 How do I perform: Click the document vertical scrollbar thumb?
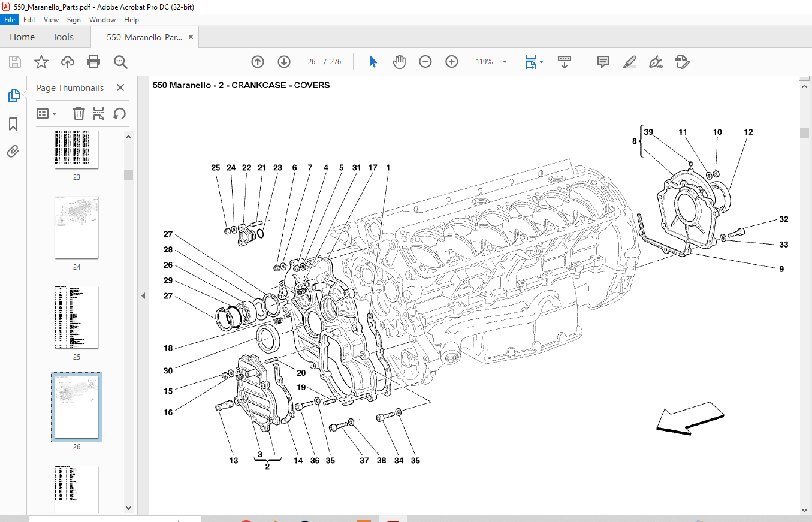pyautogui.click(x=805, y=132)
